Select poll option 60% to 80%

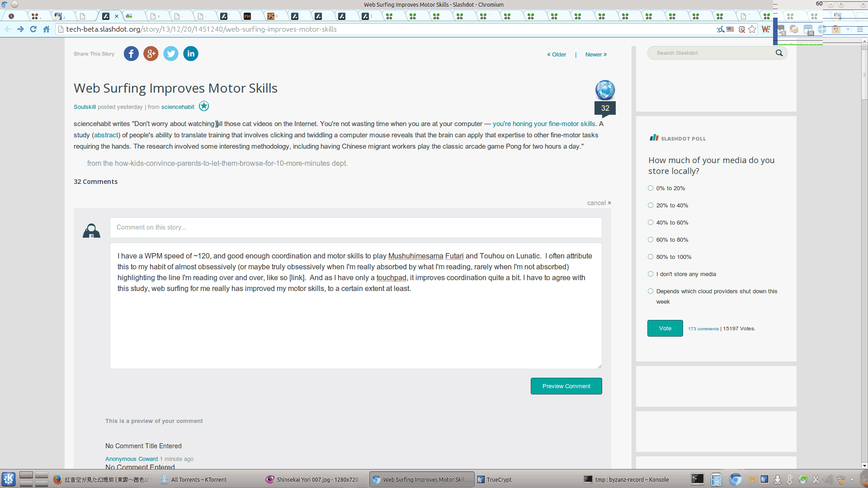click(650, 239)
